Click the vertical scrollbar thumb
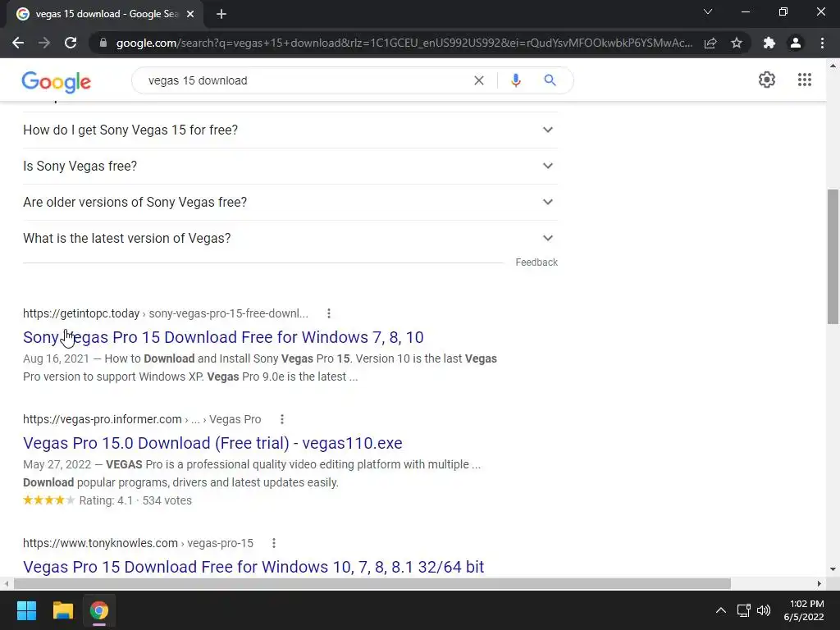Viewport: 840px width, 630px height. pyautogui.click(x=833, y=257)
